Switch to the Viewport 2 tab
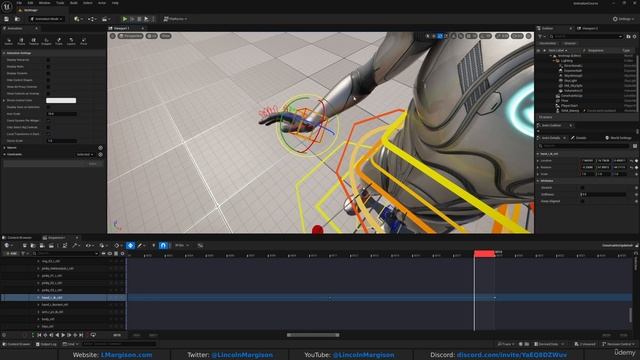This screenshot has width=640, height=360. [x=589, y=28]
